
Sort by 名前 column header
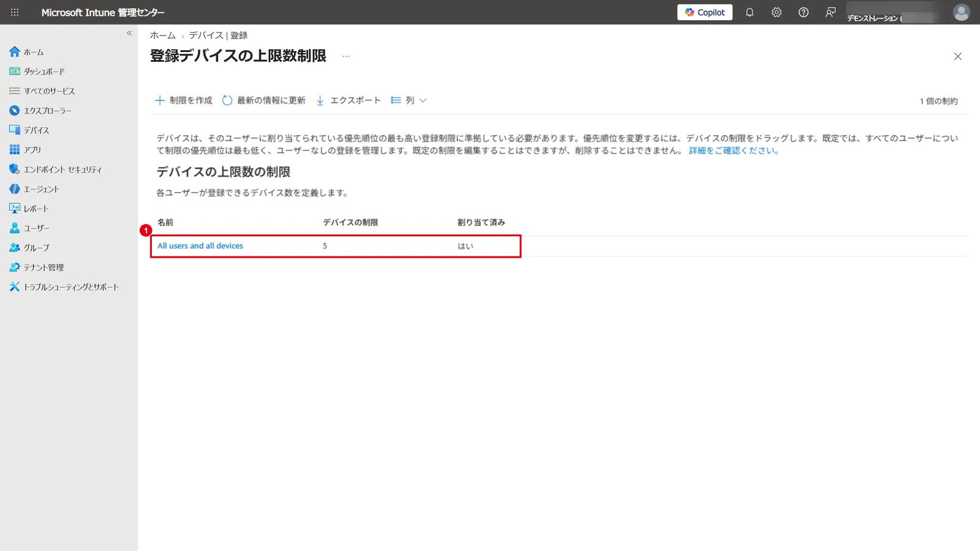(x=165, y=222)
